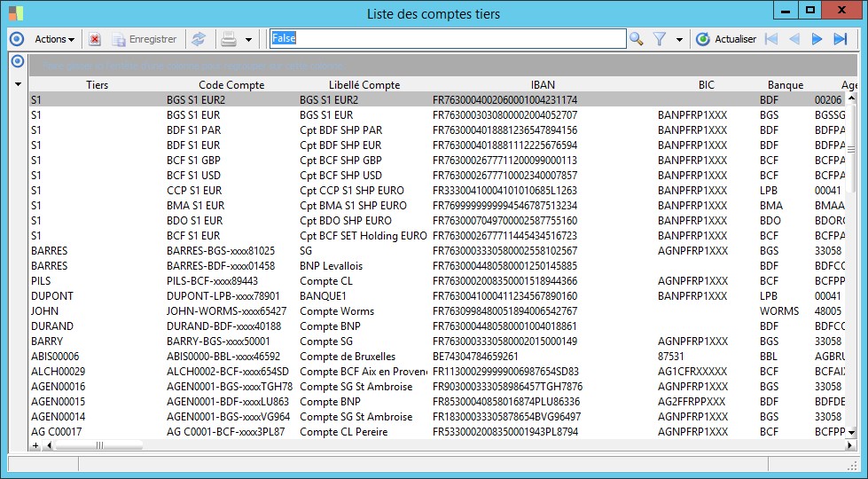
Task: Go to the previous record arrow
Action: [x=794, y=39]
